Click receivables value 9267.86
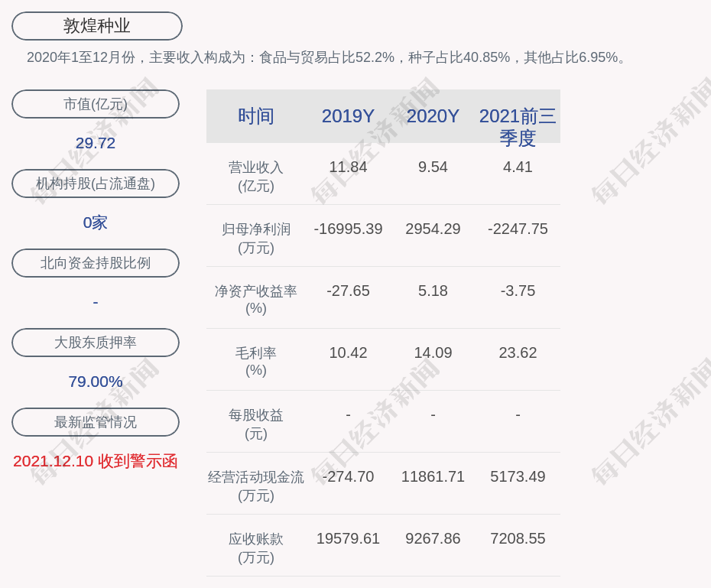This screenshot has height=588, width=711. tap(433, 538)
